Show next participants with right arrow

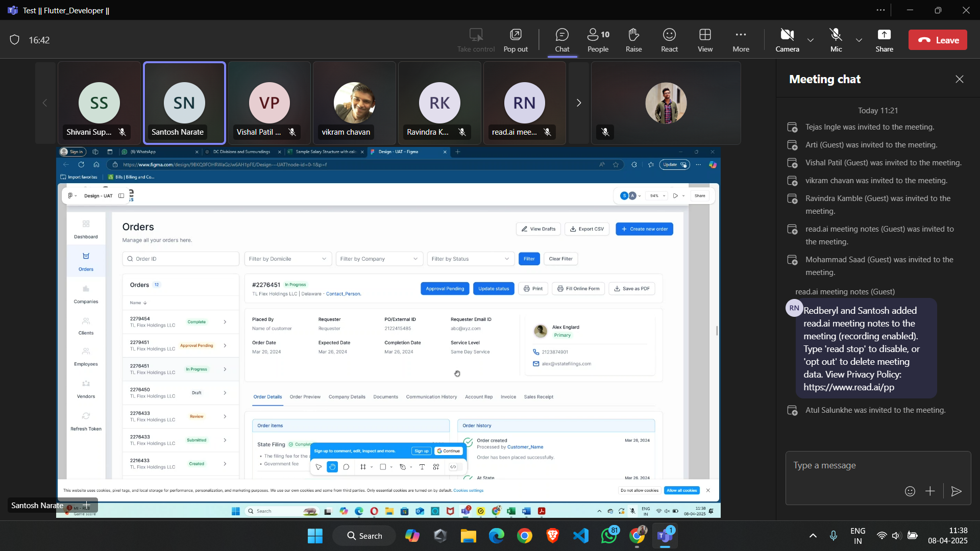click(578, 103)
